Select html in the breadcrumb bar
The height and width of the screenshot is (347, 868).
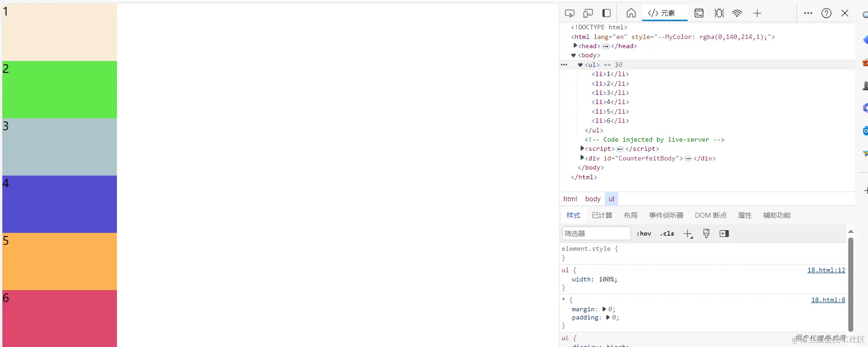(570, 199)
